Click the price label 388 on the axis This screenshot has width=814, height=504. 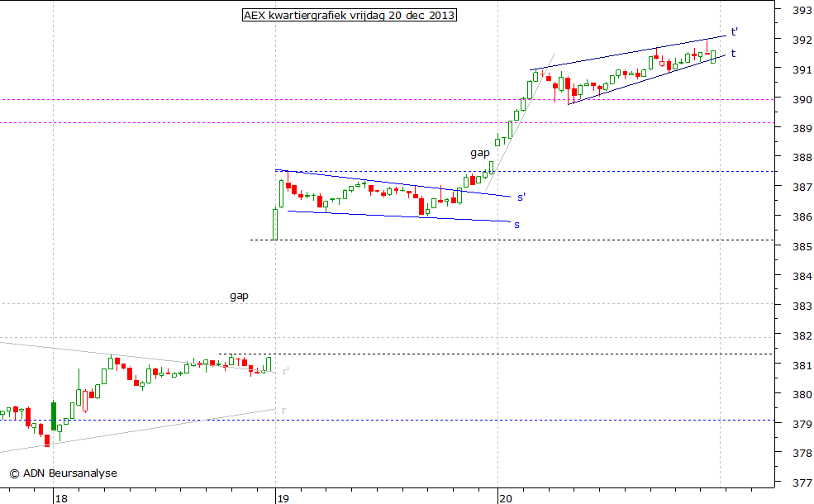[802, 157]
